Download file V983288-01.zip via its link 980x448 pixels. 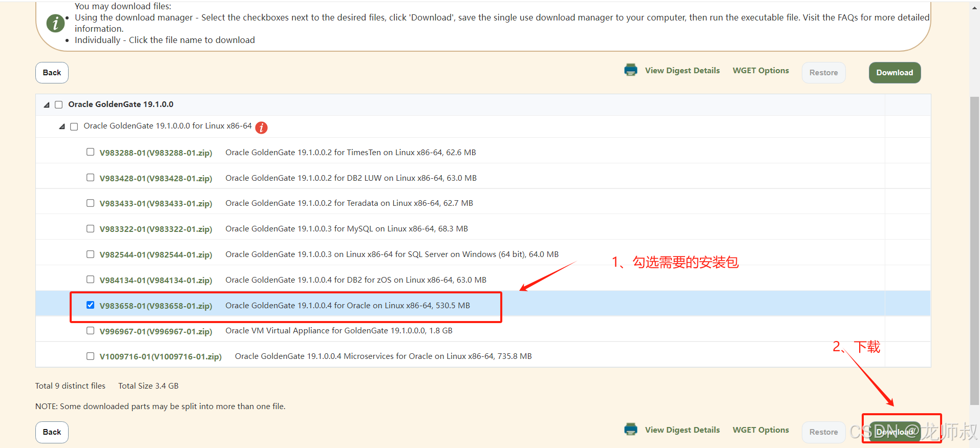[x=156, y=153]
